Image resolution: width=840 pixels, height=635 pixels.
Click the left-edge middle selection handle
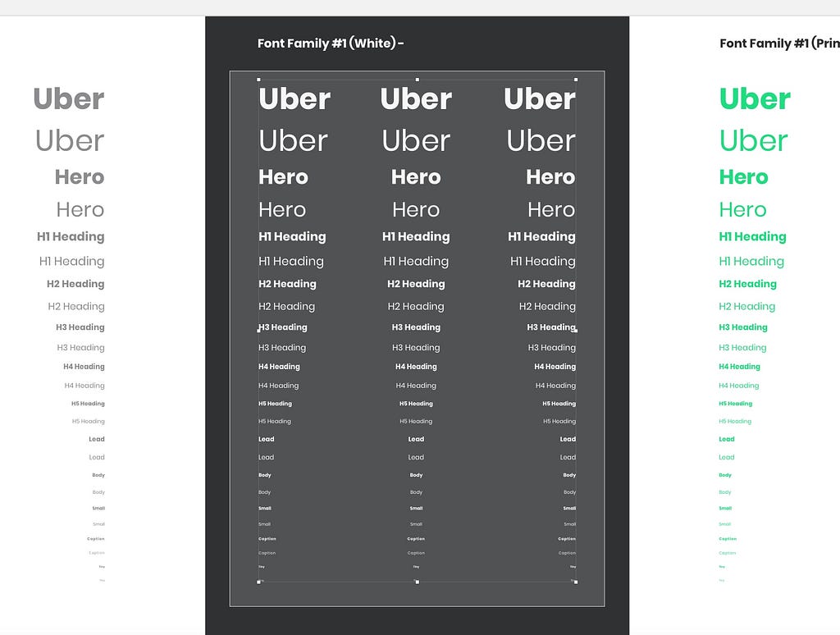point(258,331)
